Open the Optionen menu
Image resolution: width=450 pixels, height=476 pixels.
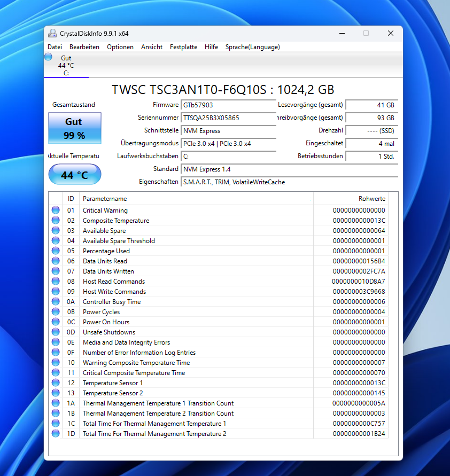120,47
